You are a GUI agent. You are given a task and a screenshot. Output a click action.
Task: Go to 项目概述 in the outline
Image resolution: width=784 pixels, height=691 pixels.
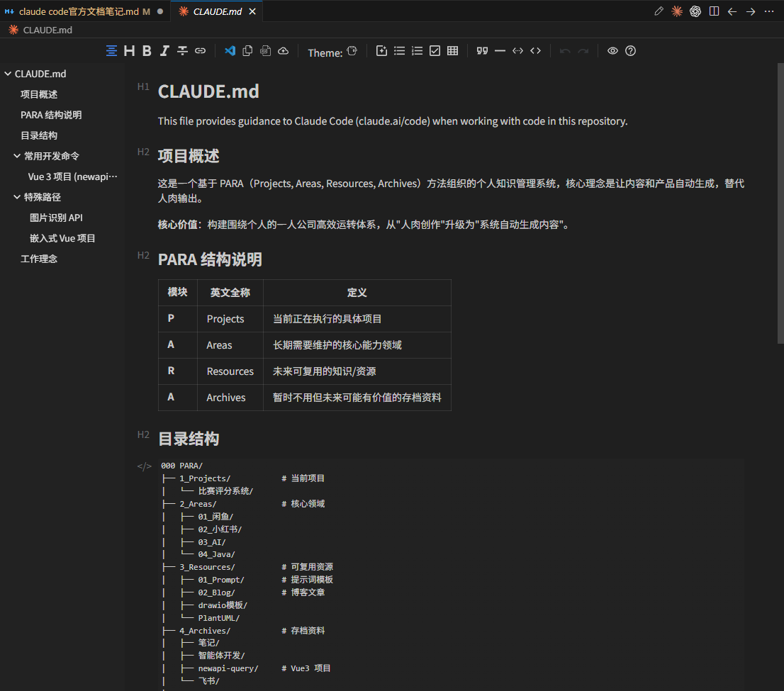tap(39, 94)
